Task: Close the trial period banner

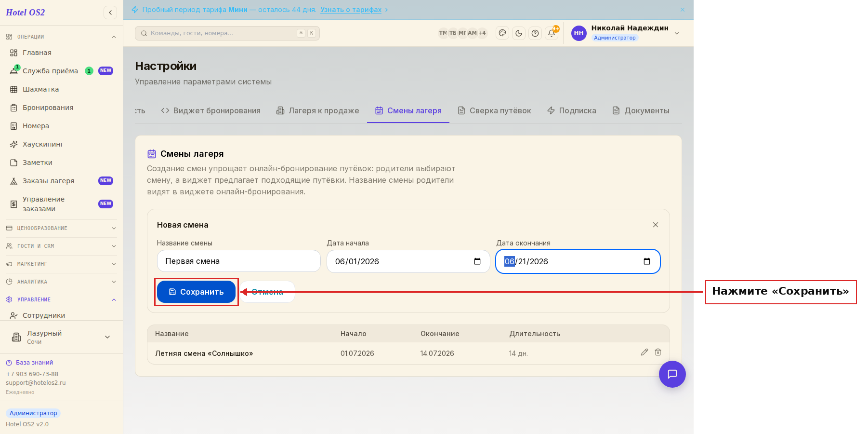Action: tap(683, 10)
